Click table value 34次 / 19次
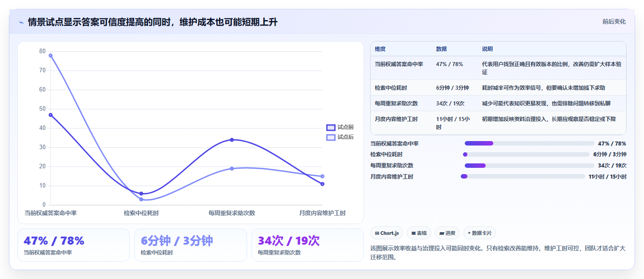This screenshot has width=644, height=279. pos(450,104)
